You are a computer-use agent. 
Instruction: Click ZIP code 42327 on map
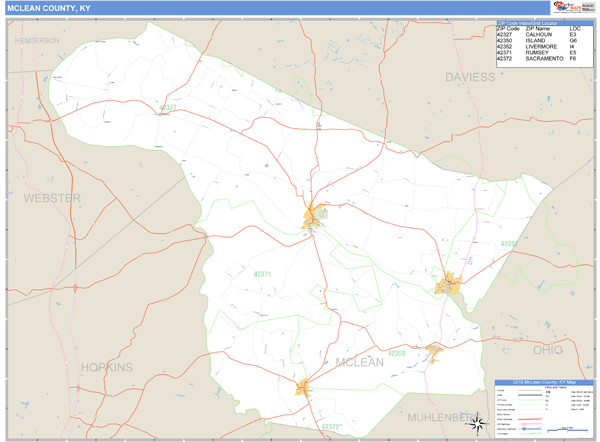(168, 108)
